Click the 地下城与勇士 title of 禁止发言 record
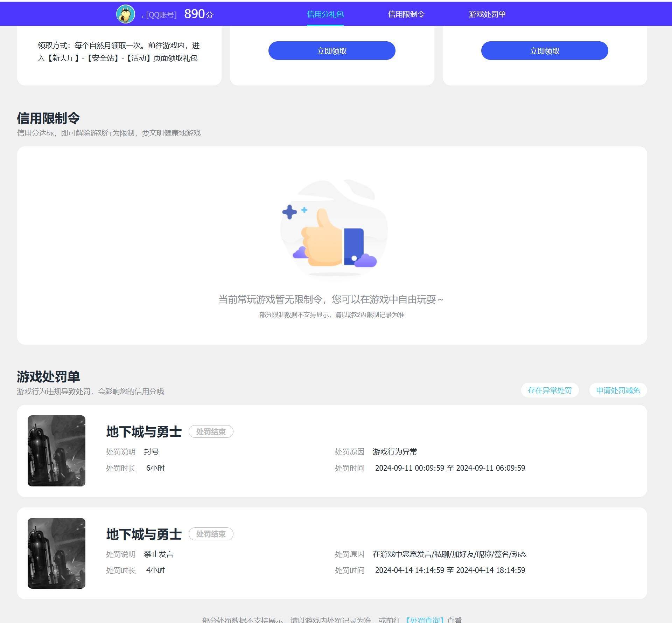672x623 pixels. [x=144, y=534]
